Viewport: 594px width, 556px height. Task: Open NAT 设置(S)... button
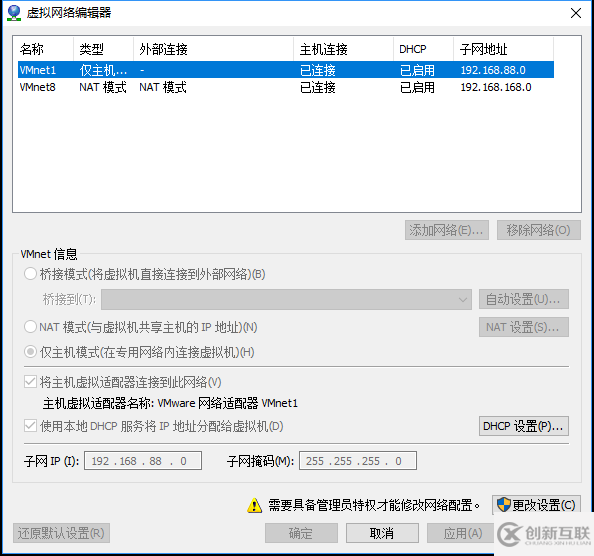pyautogui.click(x=524, y=327)
